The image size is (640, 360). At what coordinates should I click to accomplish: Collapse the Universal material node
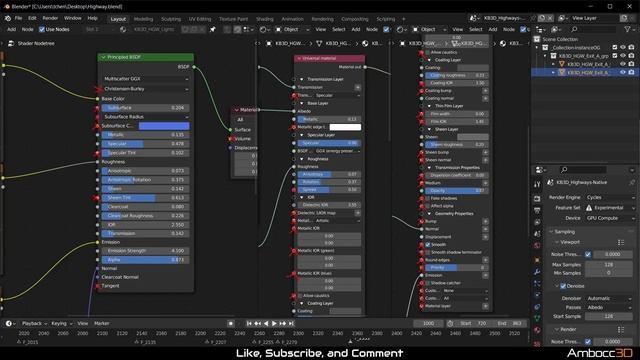[x=299, y=58]
